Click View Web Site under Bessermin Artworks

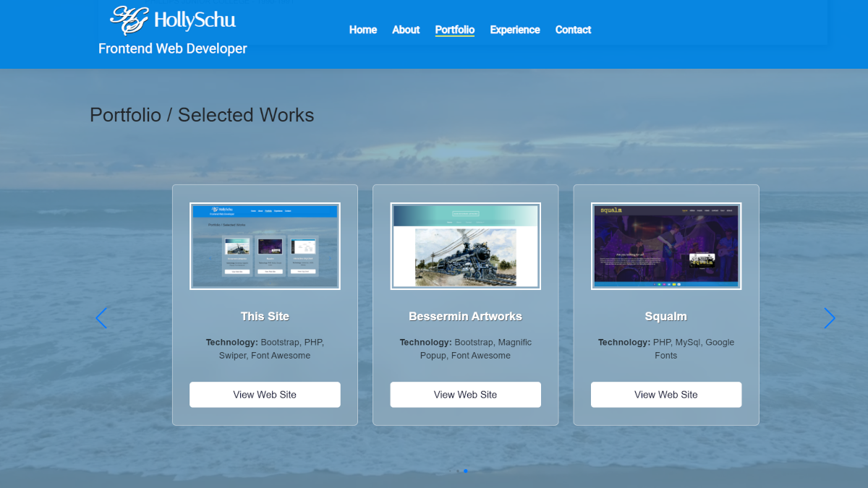(x=465, y=395)
